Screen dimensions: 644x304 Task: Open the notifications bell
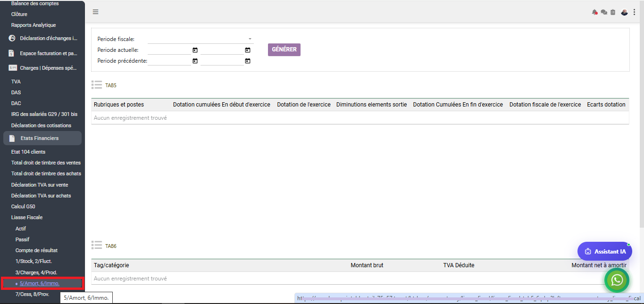595,12
